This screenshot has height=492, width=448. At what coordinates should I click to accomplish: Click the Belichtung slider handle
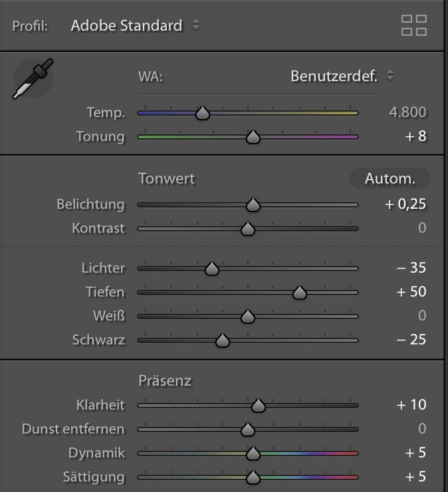click(x=253, y=205)
